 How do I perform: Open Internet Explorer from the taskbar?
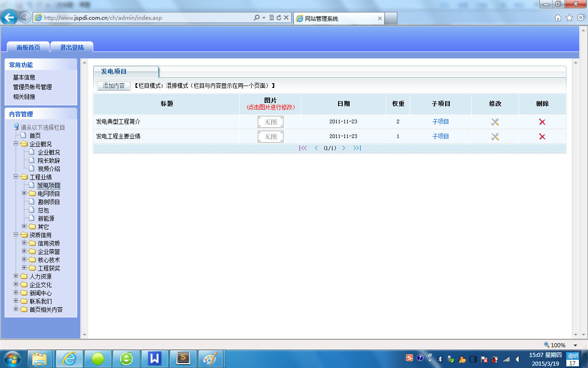click(x=69, y=358)
